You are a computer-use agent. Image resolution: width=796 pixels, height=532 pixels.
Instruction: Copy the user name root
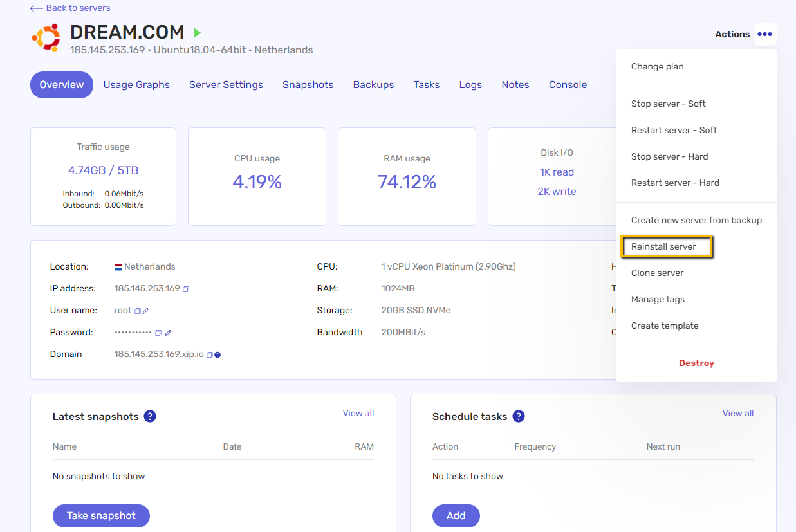137,311
